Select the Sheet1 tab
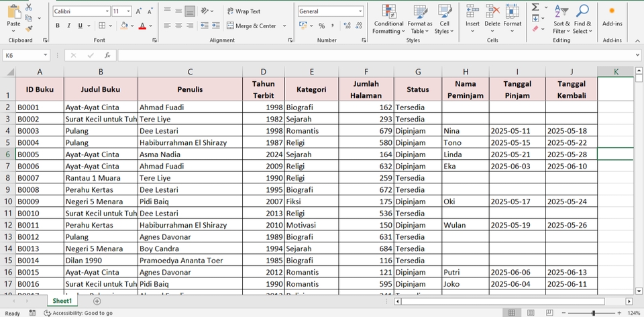The image size is (644, 317). pyautogui.click(x=62, y=301)
